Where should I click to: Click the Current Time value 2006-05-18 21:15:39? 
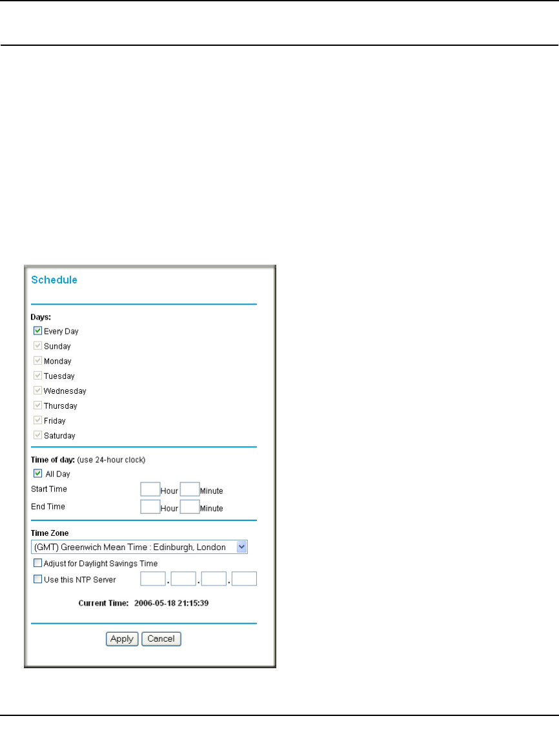pos(171,603)
